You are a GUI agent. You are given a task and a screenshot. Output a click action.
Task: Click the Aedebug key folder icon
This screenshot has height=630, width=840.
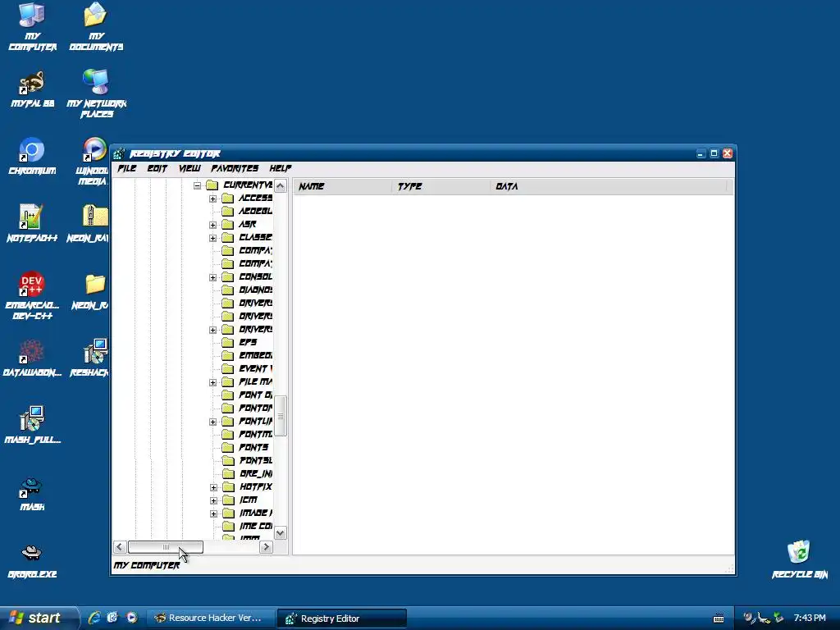(x=228, y=211)
